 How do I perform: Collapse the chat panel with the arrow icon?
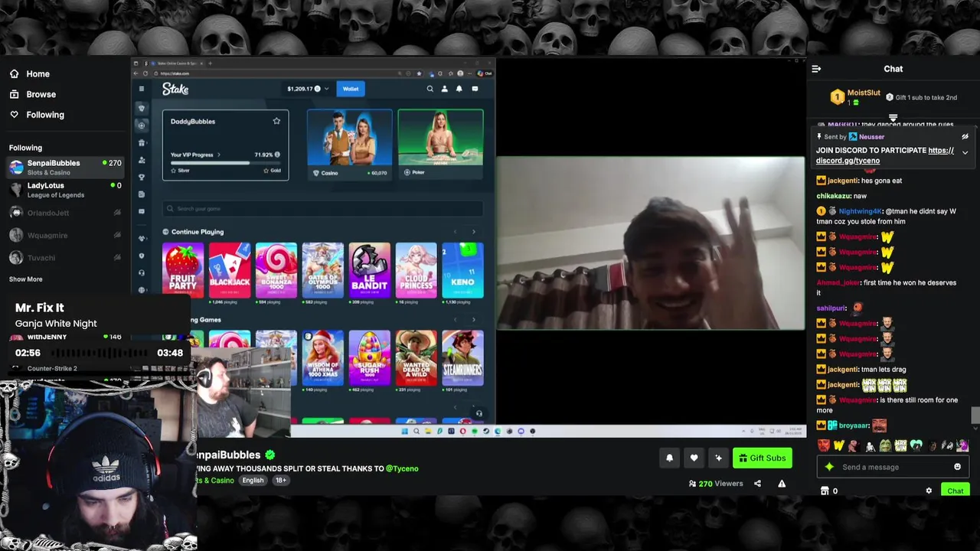pyautogui.click(x=816, y=69)
